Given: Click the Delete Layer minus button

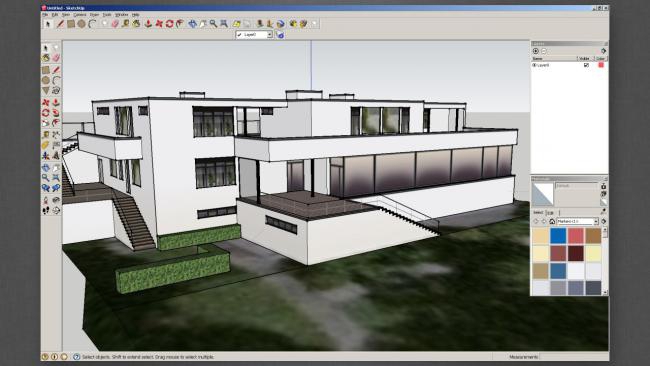Looking at the screenshot, I should click(x=544, y=51).
